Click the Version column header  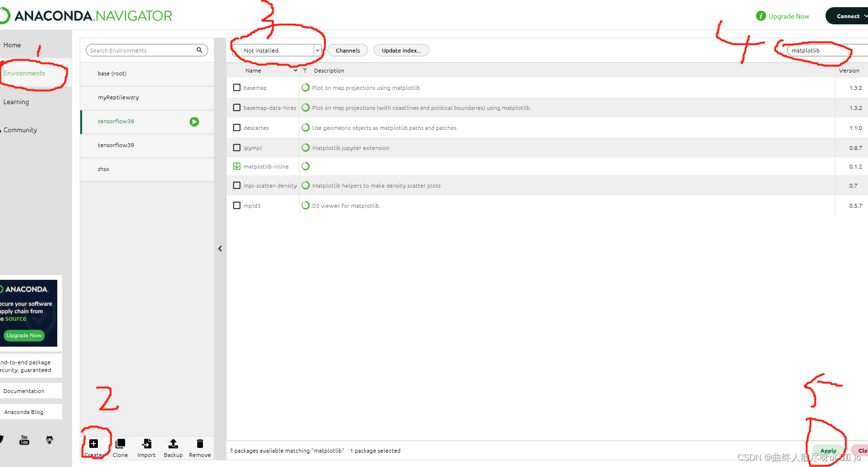coord(849,71)
